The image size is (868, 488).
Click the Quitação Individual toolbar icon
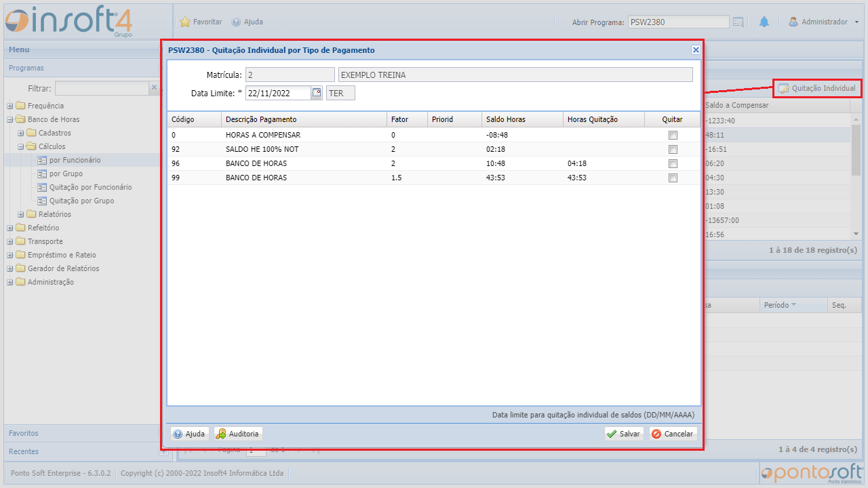pyautogui.click(x=784, y=89)
